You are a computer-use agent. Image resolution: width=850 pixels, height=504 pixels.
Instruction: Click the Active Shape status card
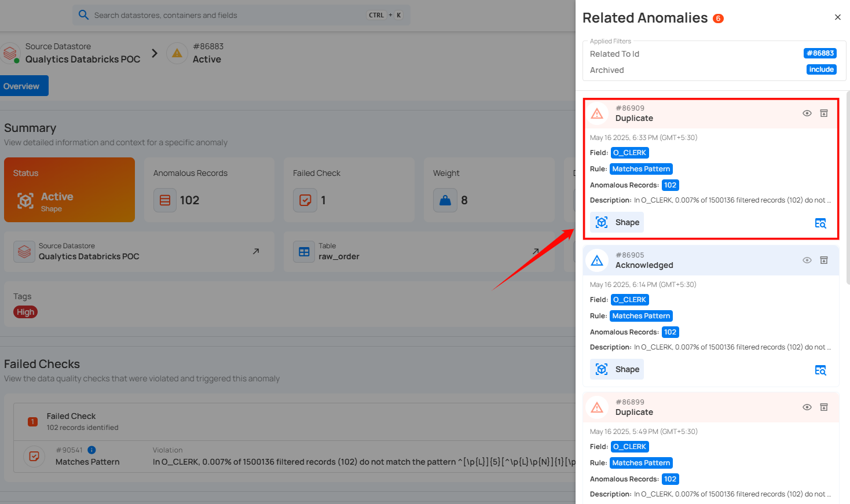tap(69, 190)
